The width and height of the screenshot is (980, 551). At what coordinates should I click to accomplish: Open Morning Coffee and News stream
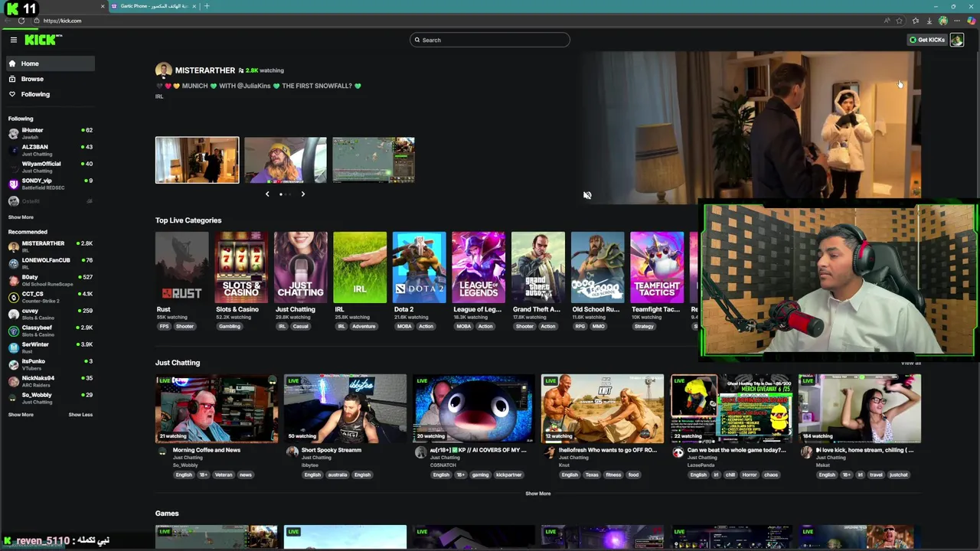click(x=217, y=409)
